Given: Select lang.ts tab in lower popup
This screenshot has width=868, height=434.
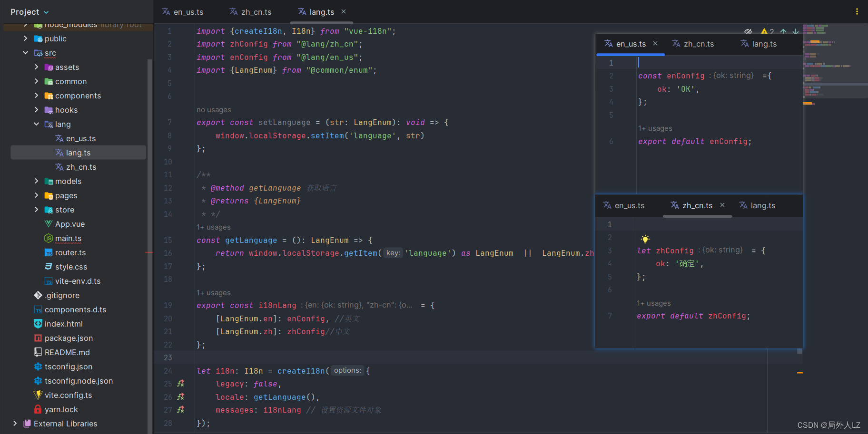Looking at the screenshot, I should click(757, 205).
